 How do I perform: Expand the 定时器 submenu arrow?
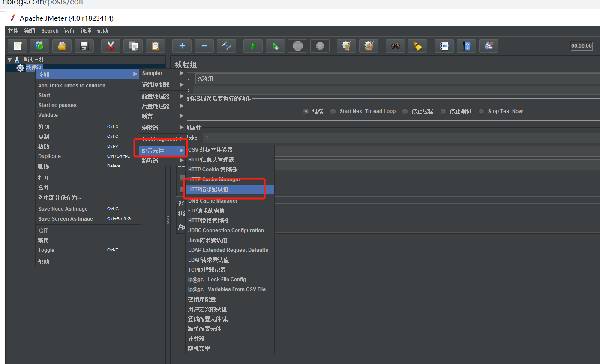point(182,128)
